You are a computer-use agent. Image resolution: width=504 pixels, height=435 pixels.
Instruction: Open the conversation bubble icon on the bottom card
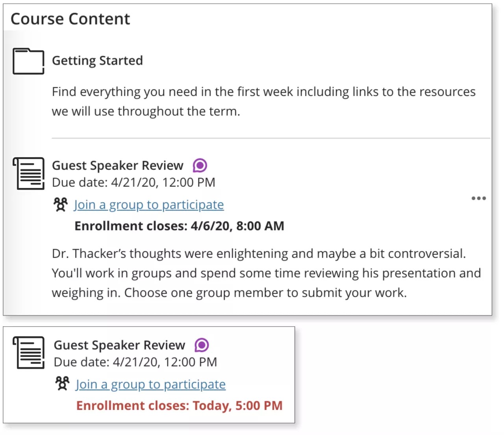[202, 345]
